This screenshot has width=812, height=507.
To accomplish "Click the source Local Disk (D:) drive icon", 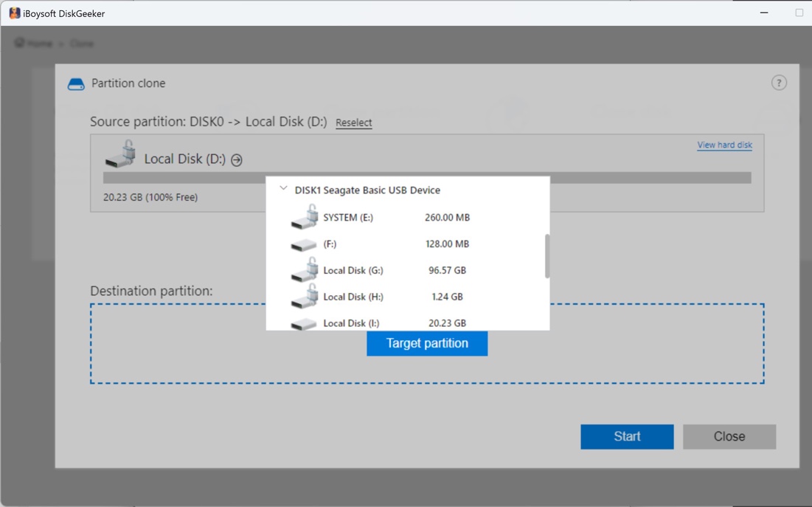I will [x=121, y=154].
